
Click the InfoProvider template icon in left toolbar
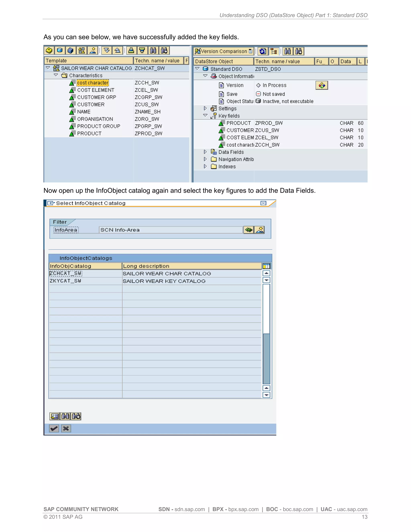tap(49, 50)
